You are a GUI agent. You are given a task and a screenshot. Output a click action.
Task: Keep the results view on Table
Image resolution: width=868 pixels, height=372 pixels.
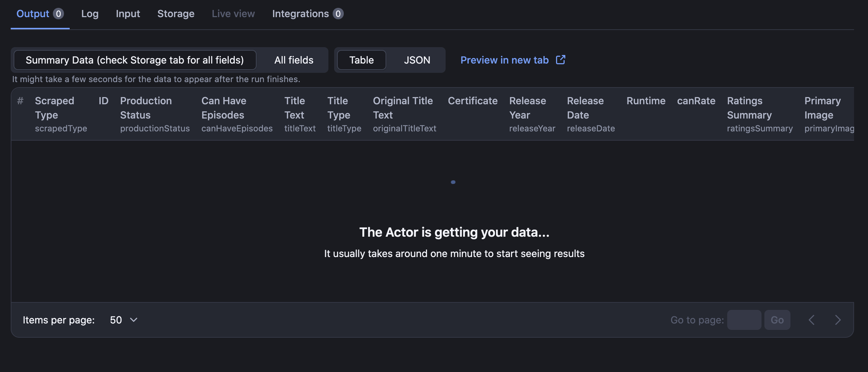coord(361,60)
